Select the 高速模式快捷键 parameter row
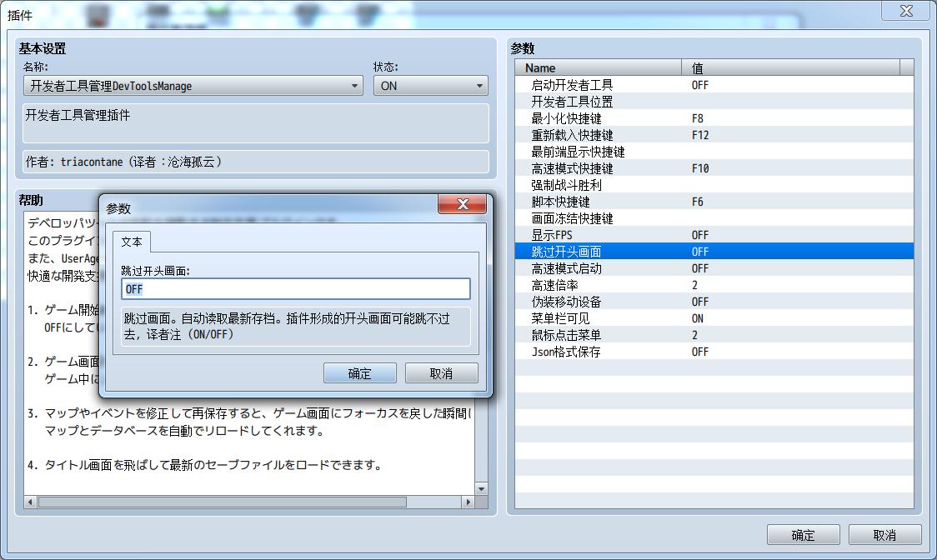This screenshot has height=560, width=937. 714,168
